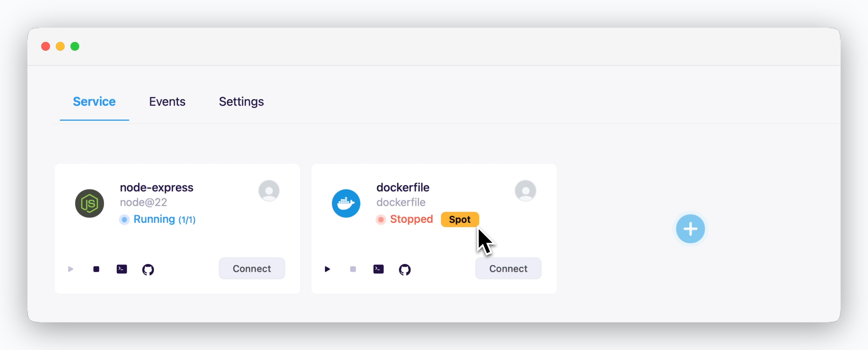Click the Running (1/1) status label

[164, 219]
